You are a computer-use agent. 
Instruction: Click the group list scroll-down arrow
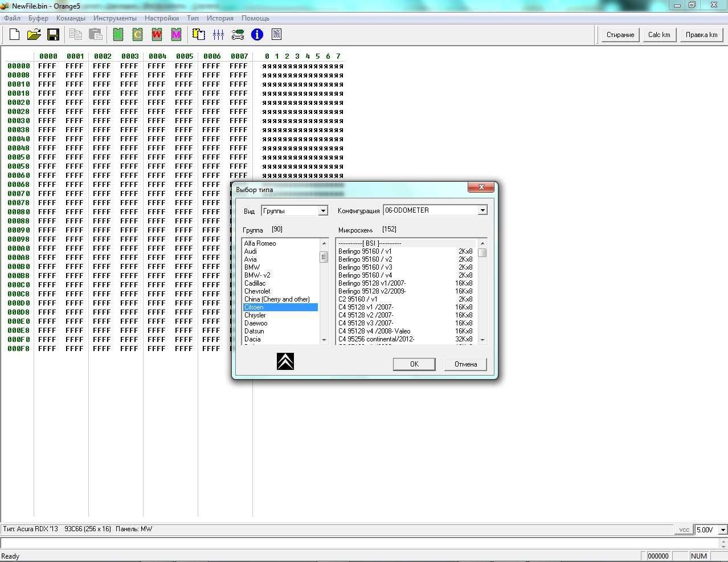324,340
